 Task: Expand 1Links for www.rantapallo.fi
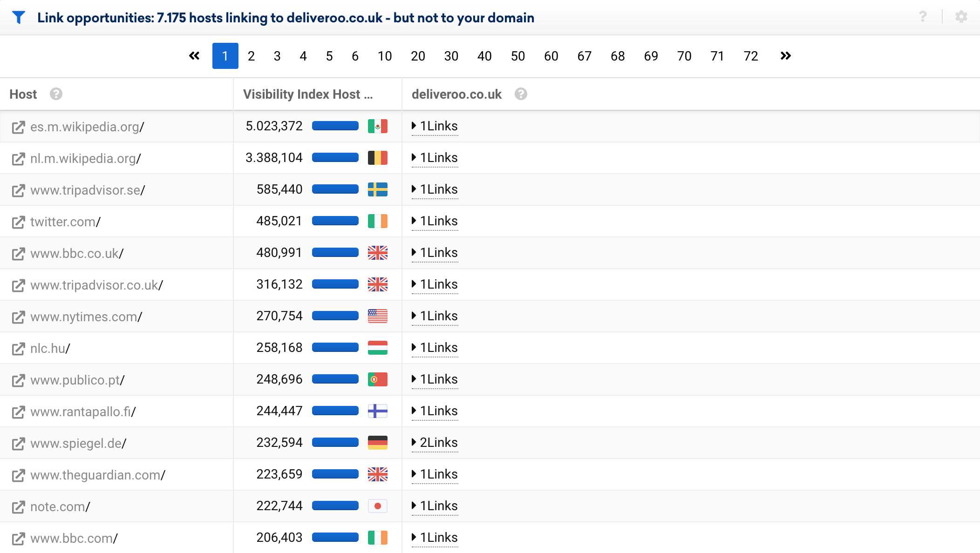click(435, 411)
